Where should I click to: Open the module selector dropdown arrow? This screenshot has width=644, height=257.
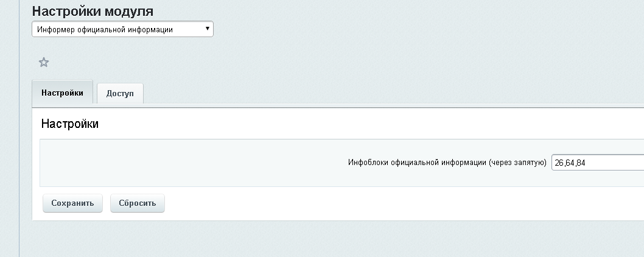[208, 29]
